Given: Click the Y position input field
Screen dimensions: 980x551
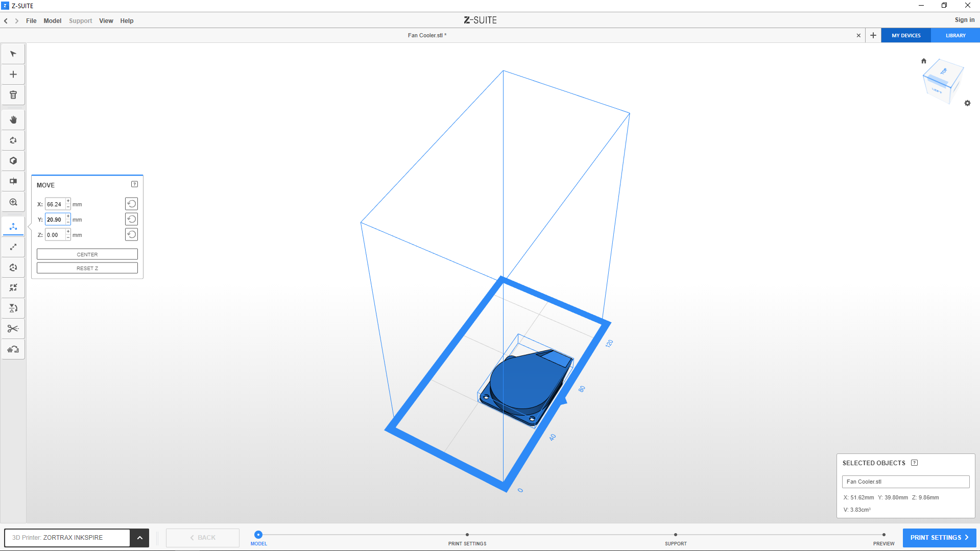Looking at the screenshot, I should (55, 220).
